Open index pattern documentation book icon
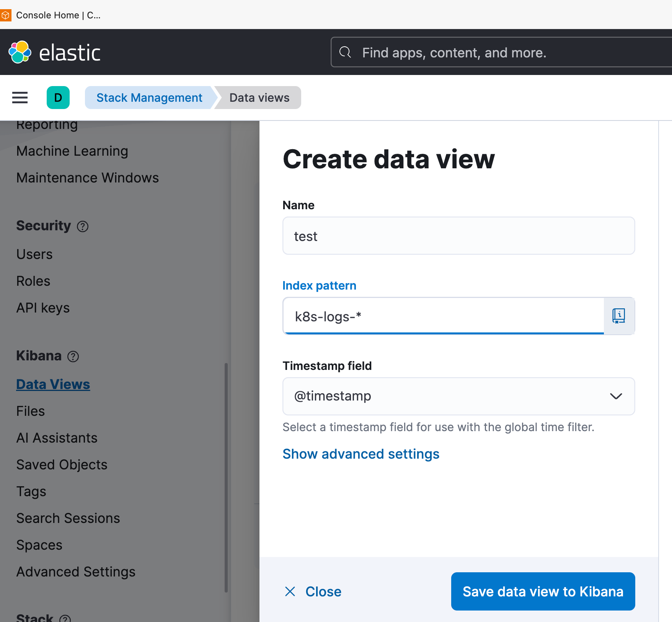672x622 pixels. (619, 316)
